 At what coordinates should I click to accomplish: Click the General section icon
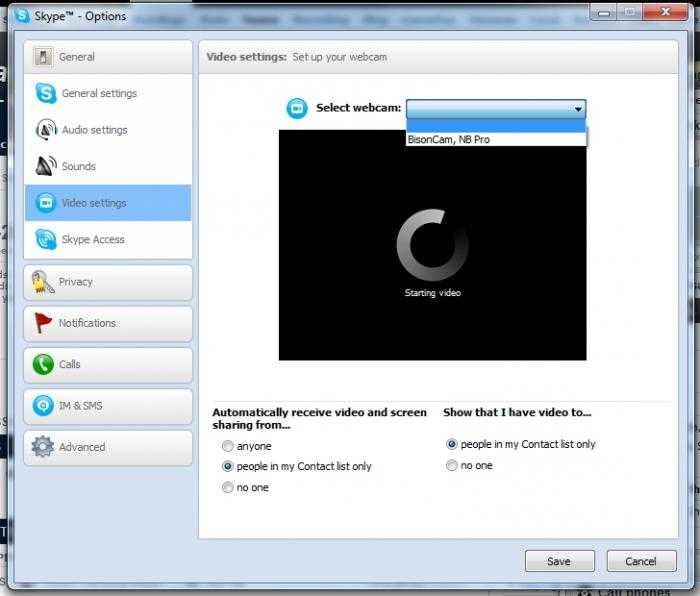point(43,57)
